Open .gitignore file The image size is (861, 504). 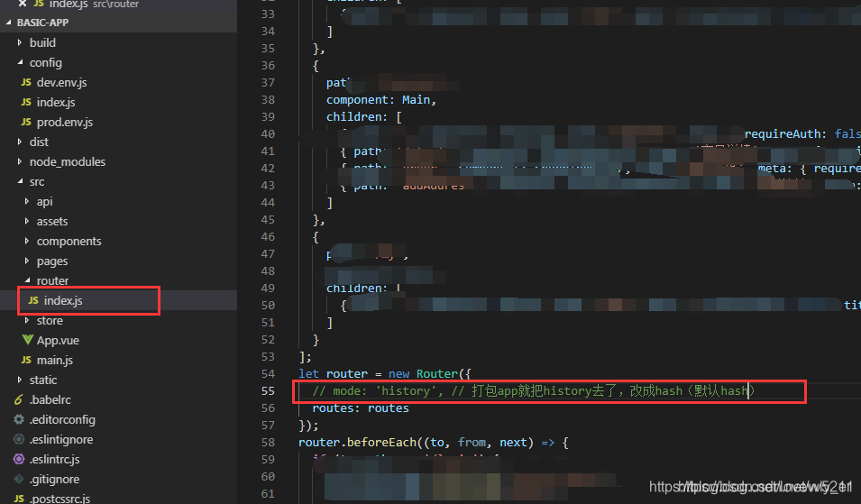54,479
